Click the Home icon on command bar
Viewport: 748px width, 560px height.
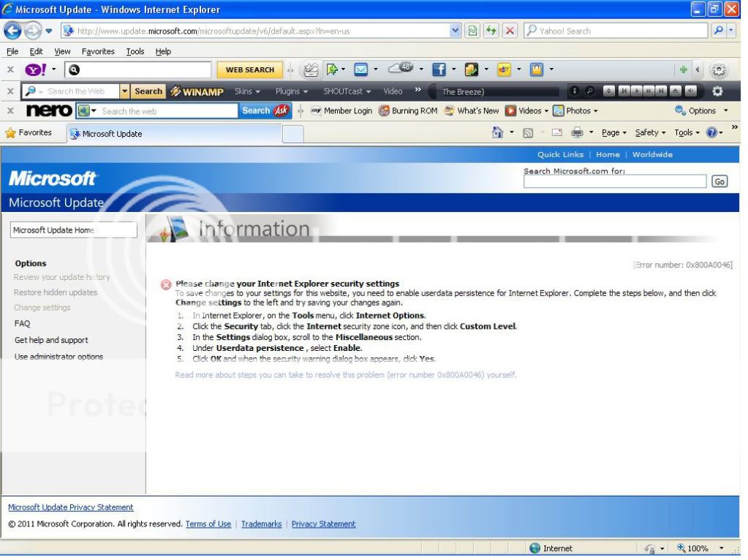[497, 132]
